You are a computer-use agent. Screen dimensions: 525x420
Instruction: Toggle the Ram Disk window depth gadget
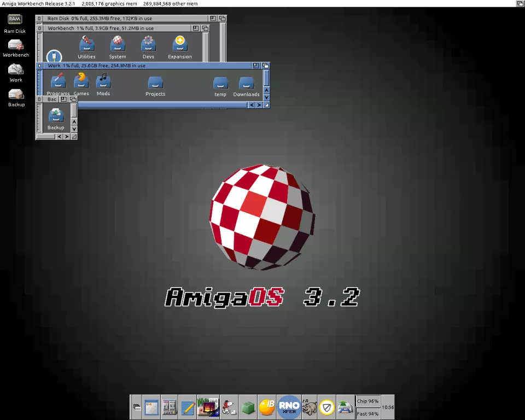[223, 19]
